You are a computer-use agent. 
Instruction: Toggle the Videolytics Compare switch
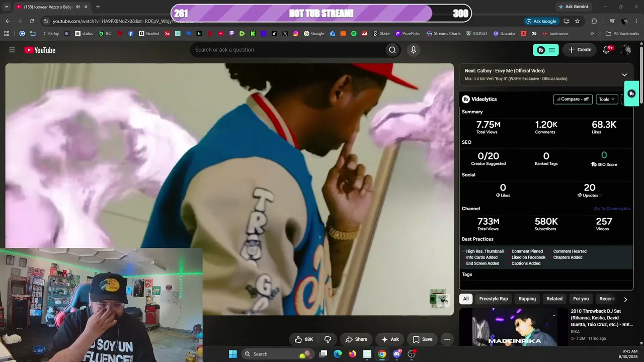pyautogui.click(x=573, y=99)
